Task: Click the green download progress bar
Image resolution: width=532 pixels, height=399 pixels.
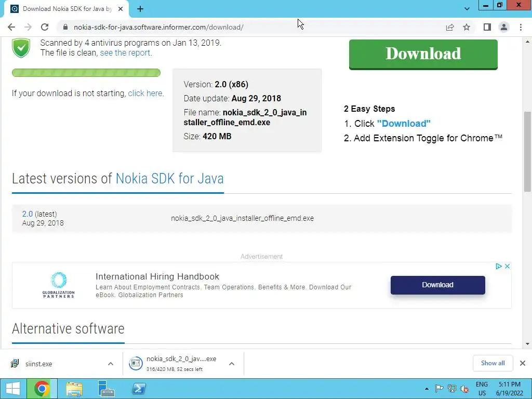Action: [x=86, y=73]
